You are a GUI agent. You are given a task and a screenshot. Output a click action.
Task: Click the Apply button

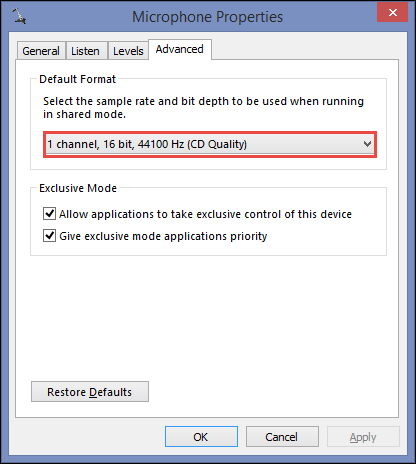[363, 437]
